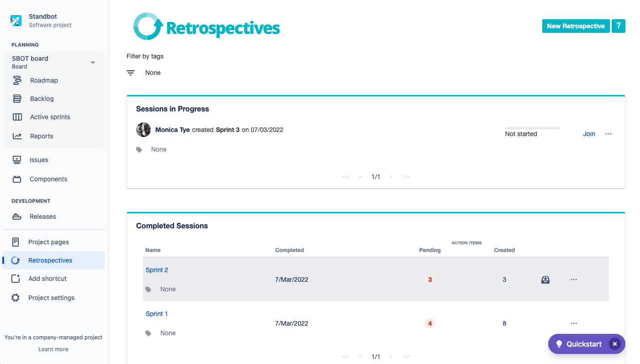Open Backlog in the sidebar
This screenshot has height=364, width=640.
pos(42,99)
